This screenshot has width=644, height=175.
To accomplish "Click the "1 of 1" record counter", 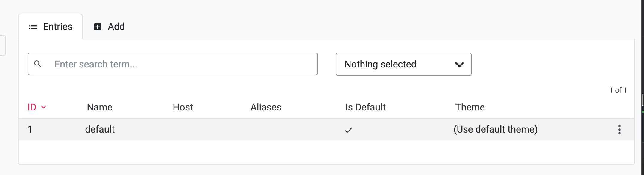I will coord(618,90).
